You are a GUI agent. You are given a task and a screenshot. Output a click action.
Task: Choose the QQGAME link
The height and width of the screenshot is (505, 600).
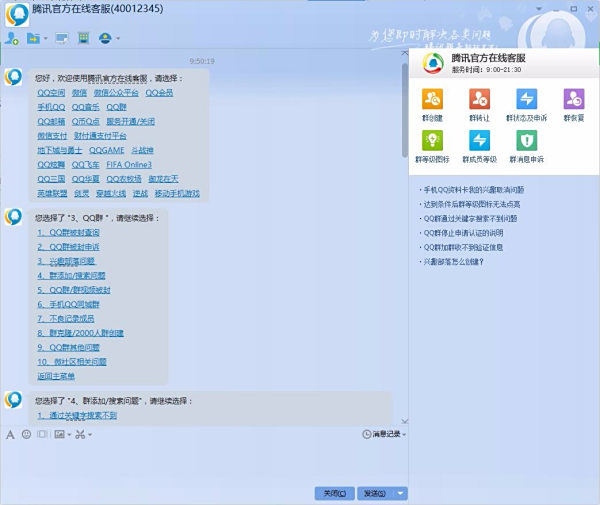[107, 150]
